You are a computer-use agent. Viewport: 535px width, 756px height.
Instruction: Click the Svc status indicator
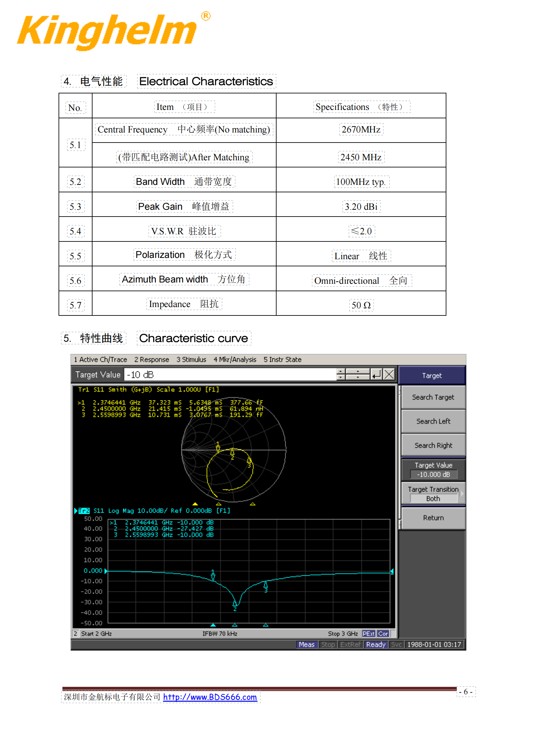coord(396,645)
